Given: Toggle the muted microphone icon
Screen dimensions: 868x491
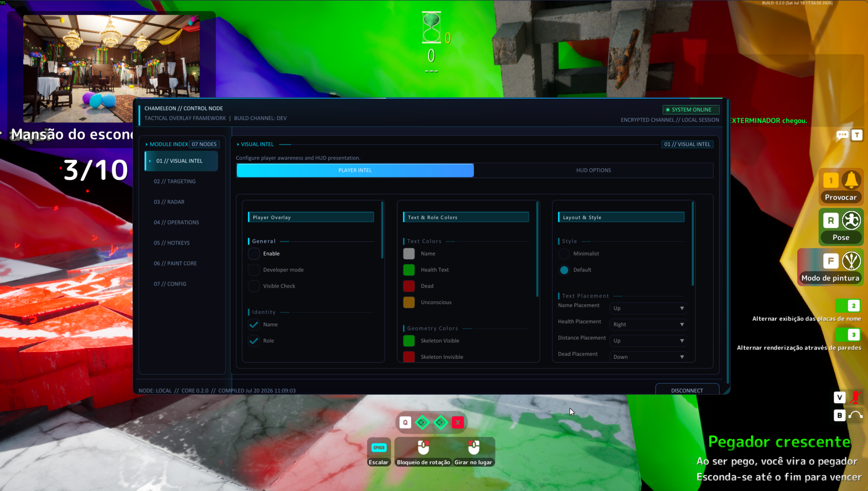Looking at the screenshot, I should (856, 397).
